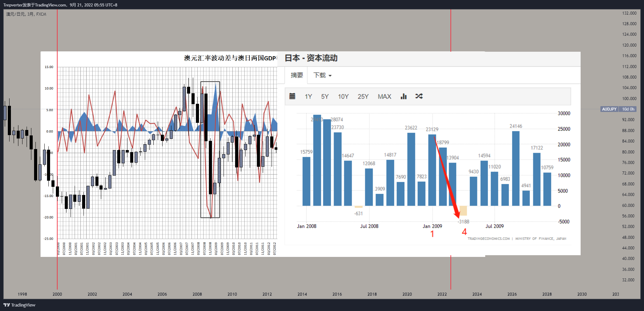Image resolution: width=644 pixels, height=311 pixels.
Task: Click the -3188 negative bar label
Action: (x=463, y=222)
